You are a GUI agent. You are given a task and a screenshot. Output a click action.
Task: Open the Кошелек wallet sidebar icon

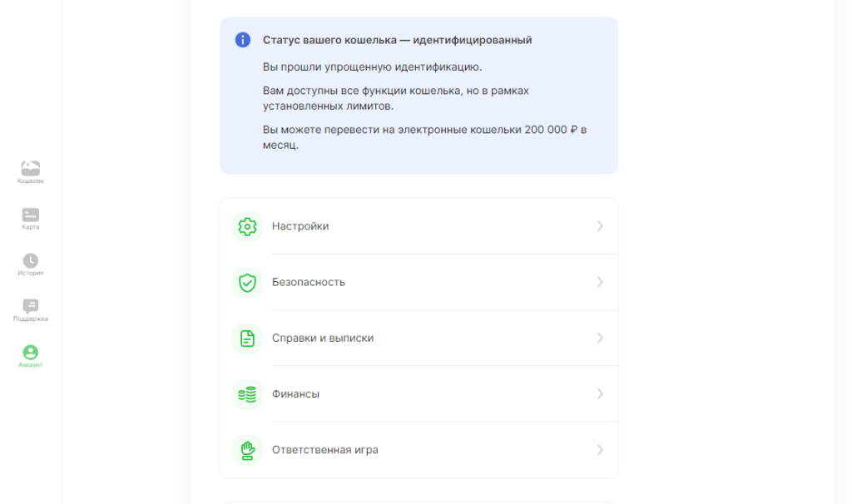point(31,168)
